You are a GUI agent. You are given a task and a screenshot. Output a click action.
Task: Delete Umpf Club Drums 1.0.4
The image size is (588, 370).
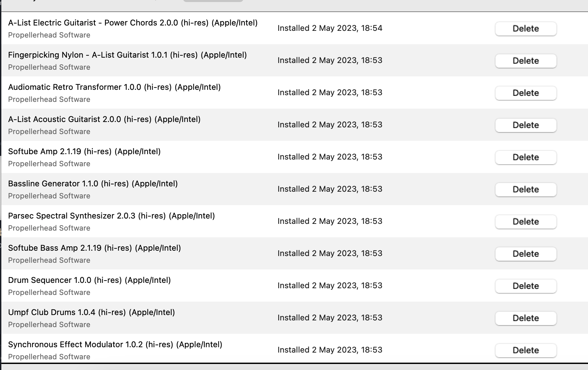click(x=526, y=318)
